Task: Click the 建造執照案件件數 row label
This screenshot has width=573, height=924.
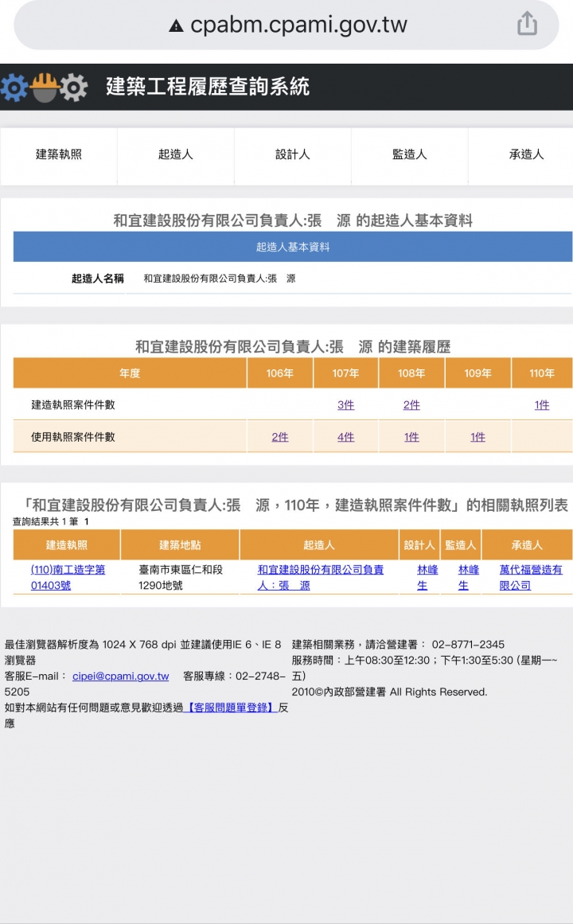Action: (73, 405)
